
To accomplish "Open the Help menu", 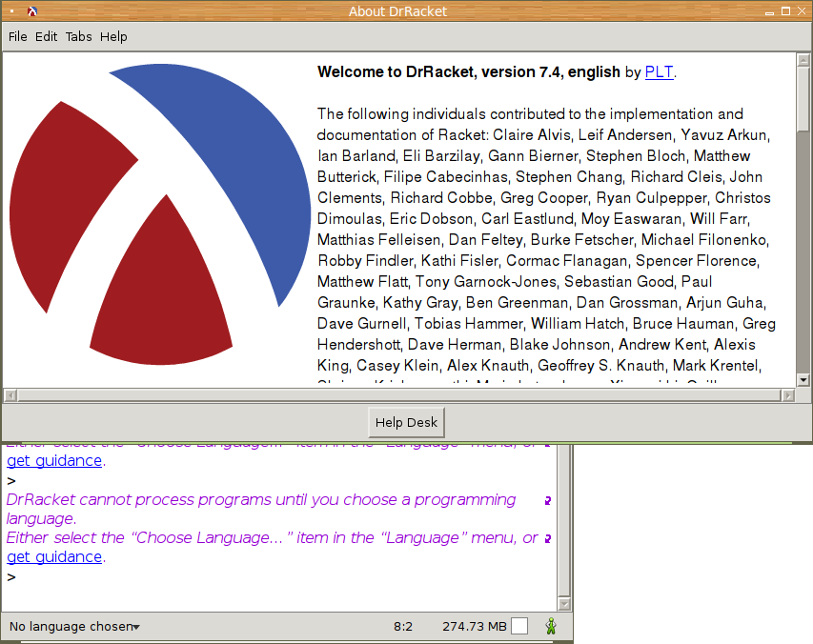I will point(113,37).
